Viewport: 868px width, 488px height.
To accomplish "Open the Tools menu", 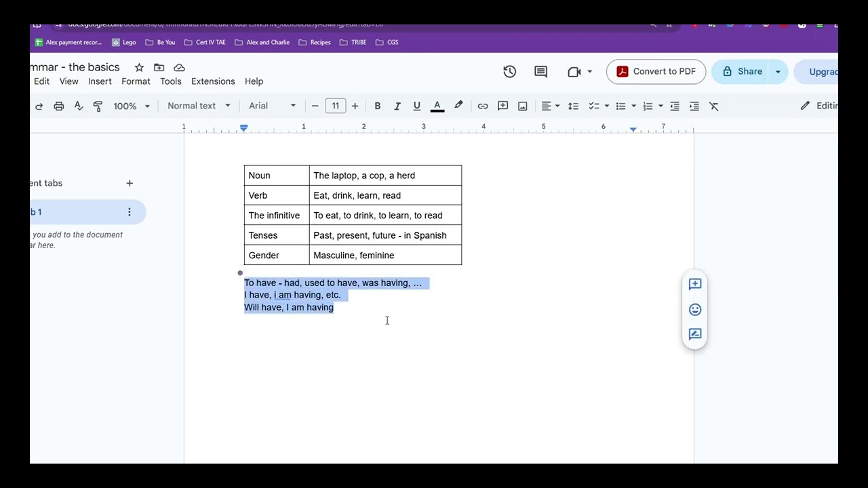I will 171,81.
